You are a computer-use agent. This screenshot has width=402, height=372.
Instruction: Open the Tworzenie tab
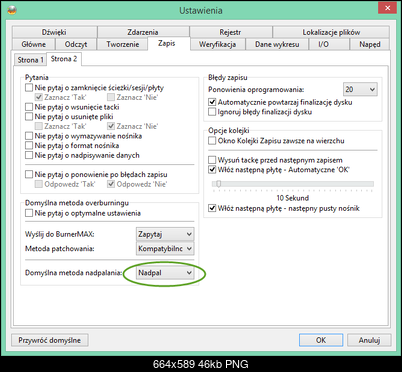click(122, 44)
